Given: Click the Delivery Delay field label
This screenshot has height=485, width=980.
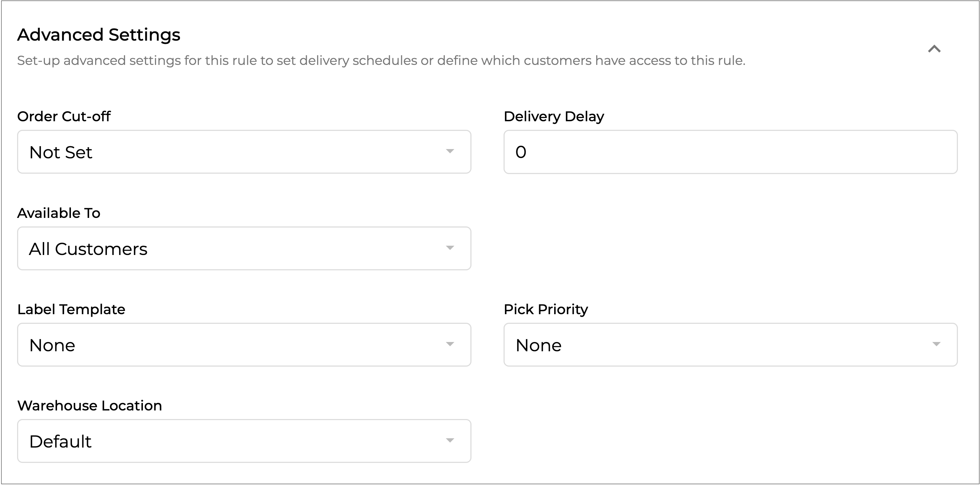Looking at the screenshot, I should pyautogui.click(x=553, y=117).
